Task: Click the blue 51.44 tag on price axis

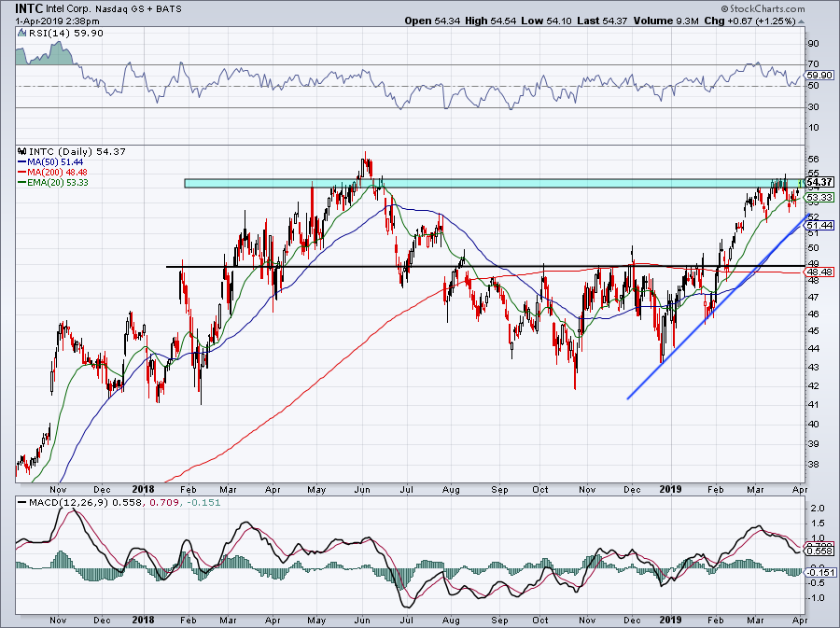Action: click(819, 226)
